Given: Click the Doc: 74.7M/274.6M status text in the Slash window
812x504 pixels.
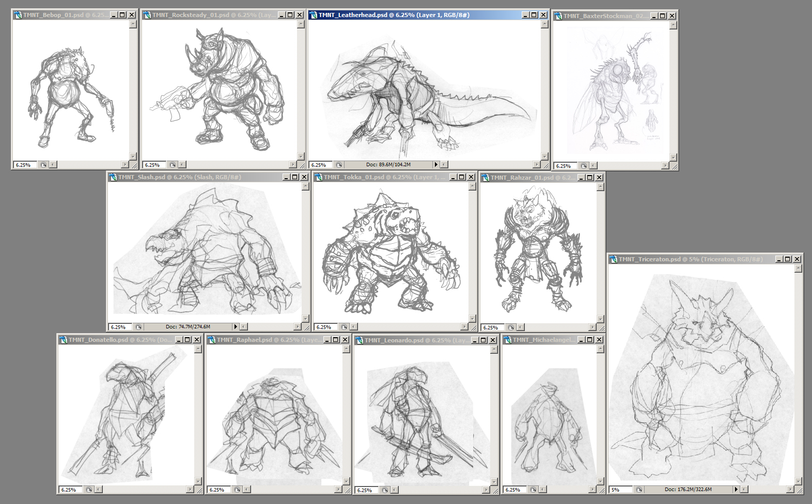Looking at the screenshot, I should 188,327.
